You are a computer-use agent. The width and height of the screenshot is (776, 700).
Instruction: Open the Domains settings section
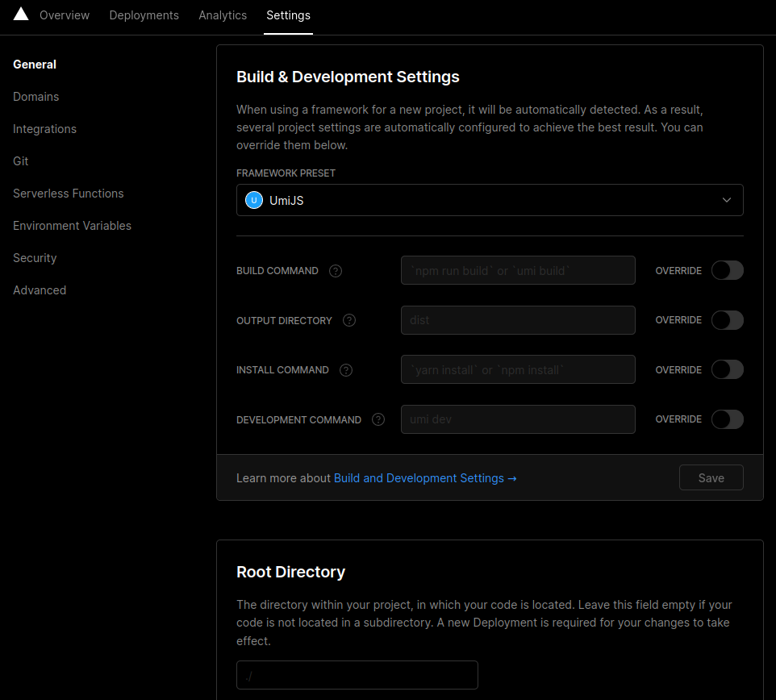click(x=36, y=97)
